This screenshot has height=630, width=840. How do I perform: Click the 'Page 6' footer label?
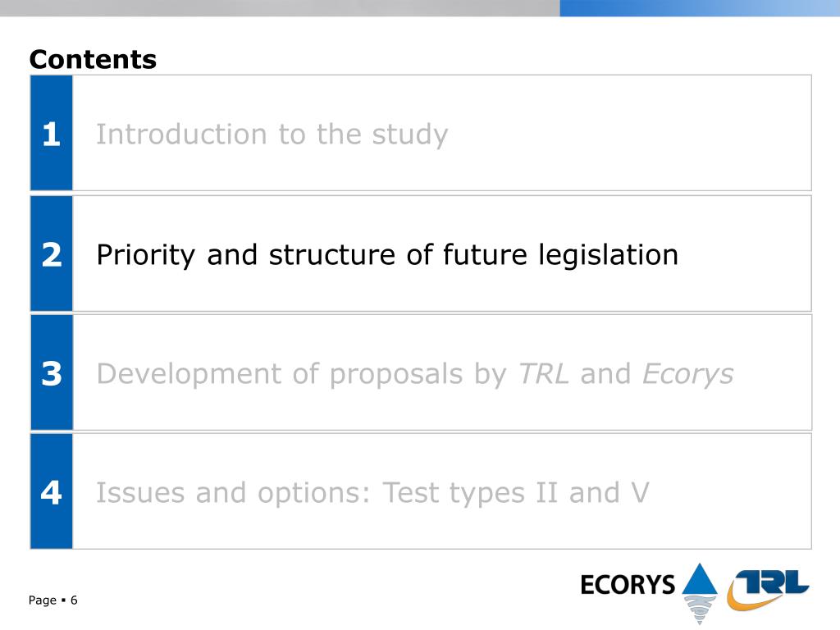tap(53, 600)
